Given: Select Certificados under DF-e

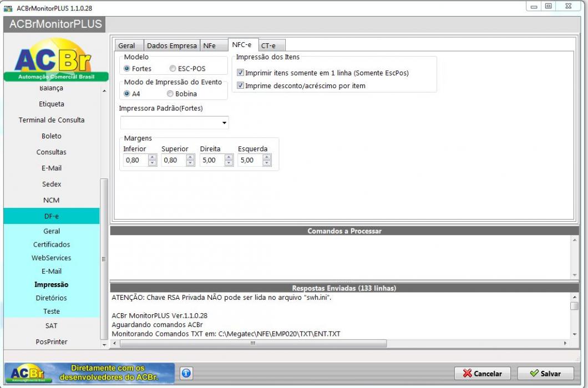Looking at the screenshot, I should pyautogui.click(x=52, y=244).
